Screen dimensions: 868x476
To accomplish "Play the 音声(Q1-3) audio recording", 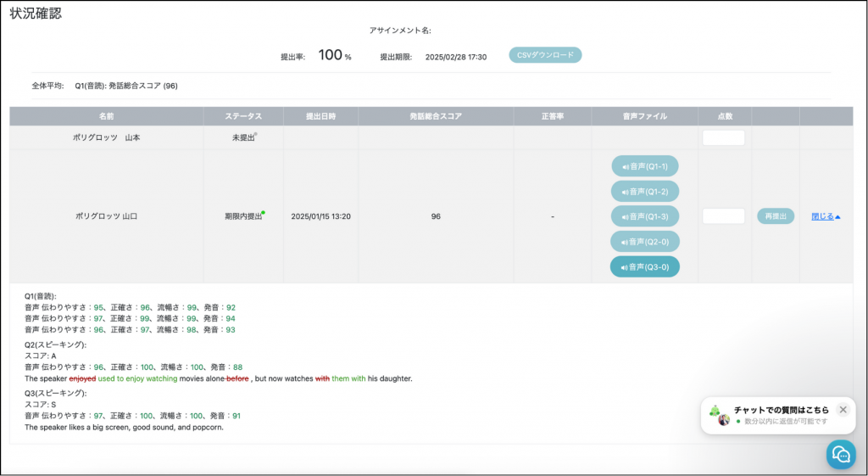I will (644, 216).
